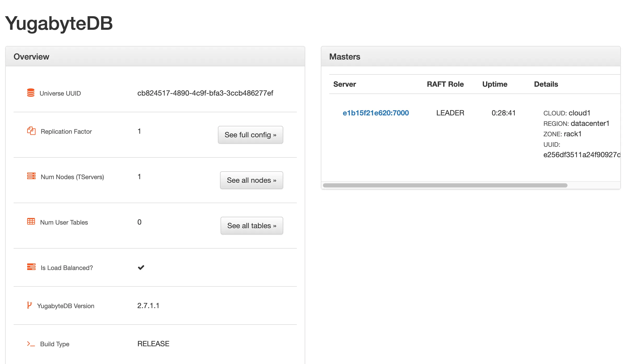Click the Server column header
This screenshot has height=364, width=625.
(x=344, y=84)
